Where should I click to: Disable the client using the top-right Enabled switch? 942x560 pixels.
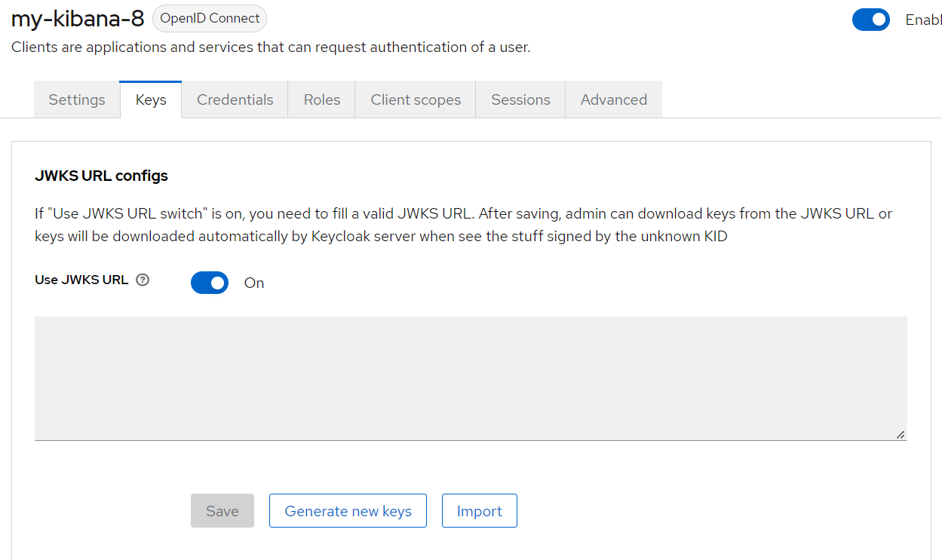(871, 20)
